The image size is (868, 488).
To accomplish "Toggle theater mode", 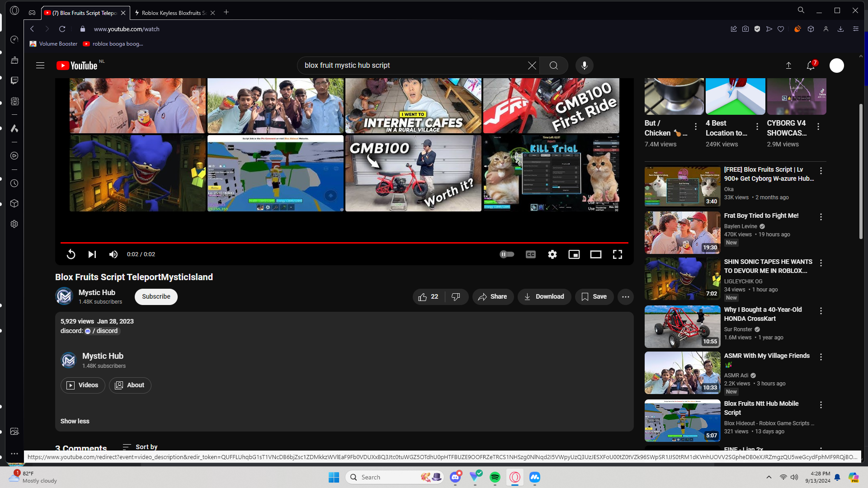I will pyautogui.click(x=596, y=254).
